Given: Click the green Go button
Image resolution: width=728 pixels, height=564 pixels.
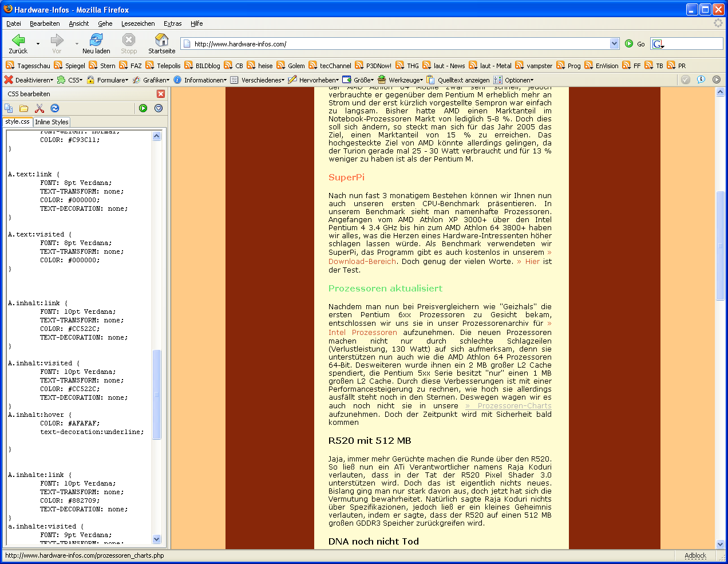Looking at the screenshot, I should (x=635, y=44).
